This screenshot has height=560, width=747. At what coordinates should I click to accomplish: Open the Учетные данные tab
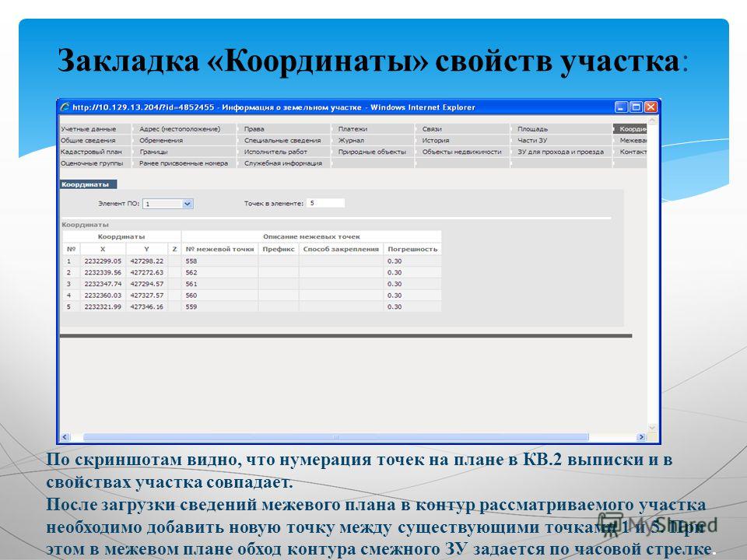88,129
